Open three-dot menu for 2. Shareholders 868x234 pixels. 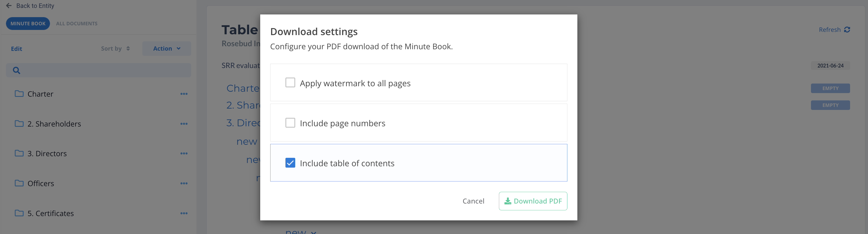pos(184,124)
